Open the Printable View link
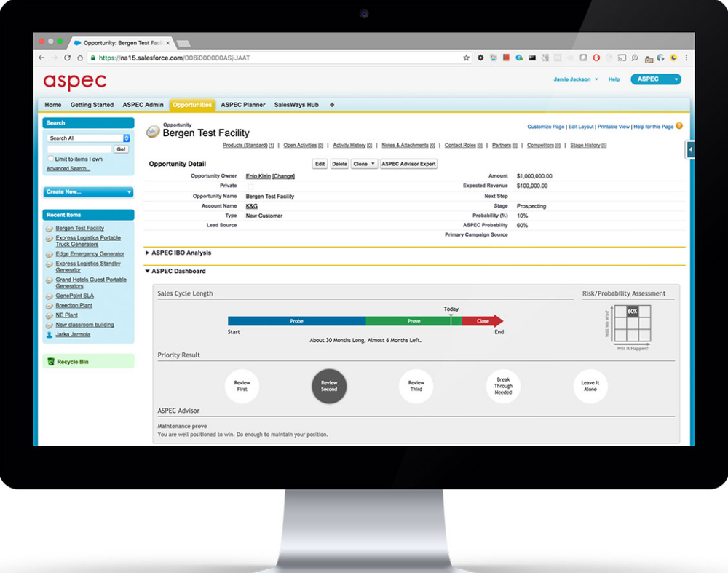Viewport: 728px width, 573px height. pos(613,127)
